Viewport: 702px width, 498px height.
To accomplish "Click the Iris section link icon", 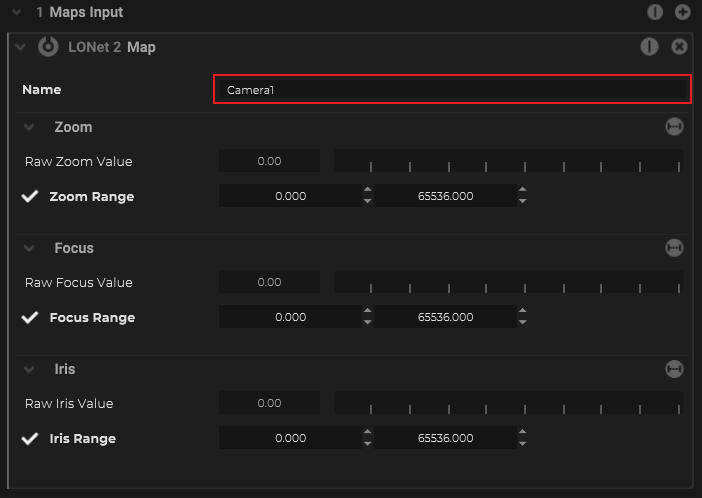I will tap(674, 369).
